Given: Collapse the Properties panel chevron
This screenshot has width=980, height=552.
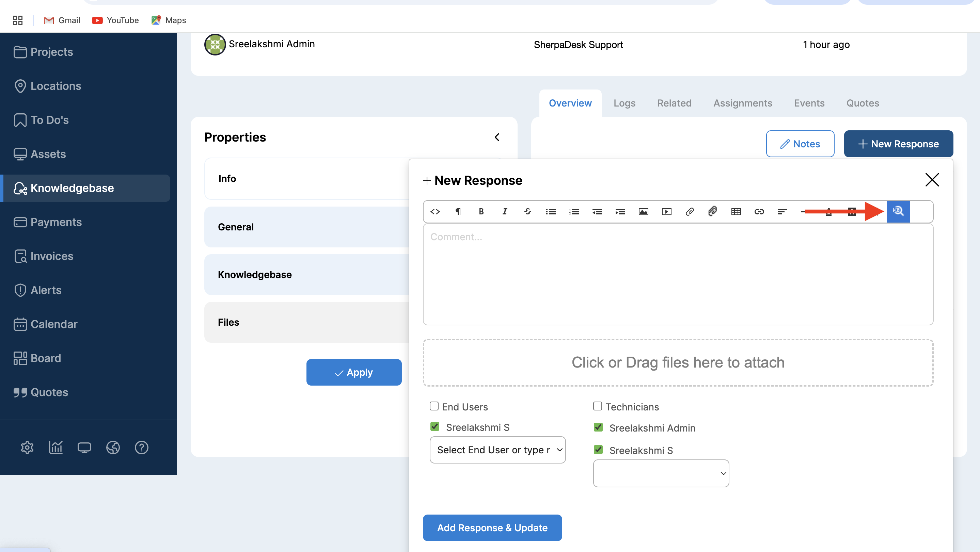Looking at the screenshot, I should (x=497, y=137).
